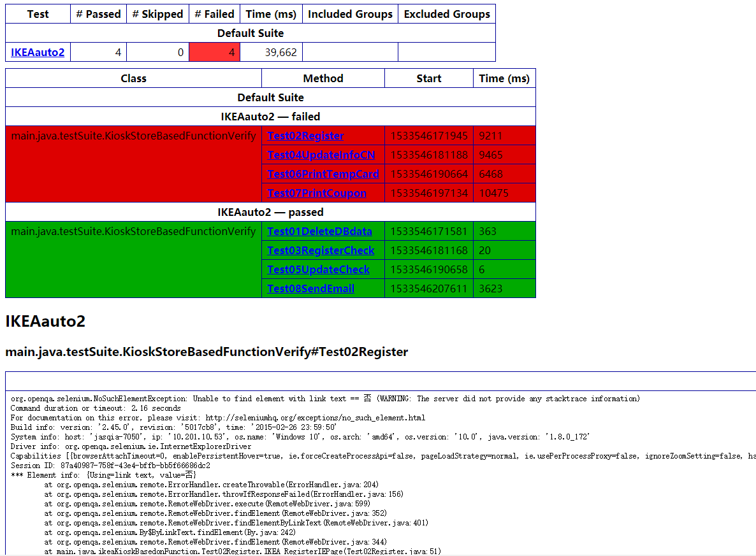Click the KioskStoreBasedFunctionVerify#Test02Register heading
The height and width of the screenshot is (556, 756).
click(x=207, y=352)
